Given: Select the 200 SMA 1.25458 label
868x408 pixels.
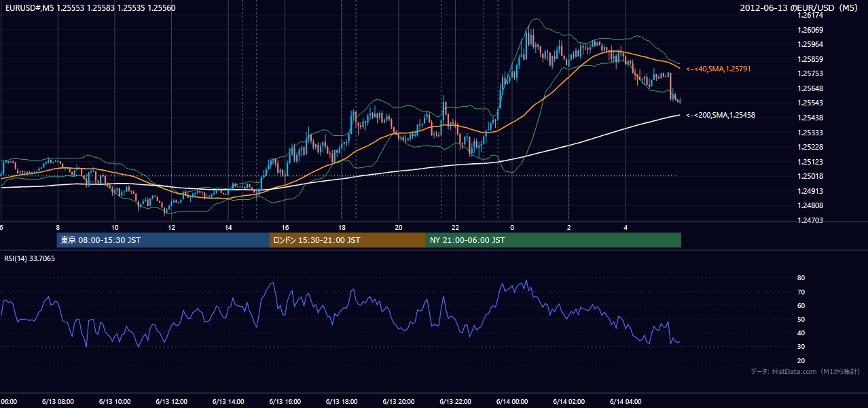Looking at the screenshot, I should [x=721, y=116].
